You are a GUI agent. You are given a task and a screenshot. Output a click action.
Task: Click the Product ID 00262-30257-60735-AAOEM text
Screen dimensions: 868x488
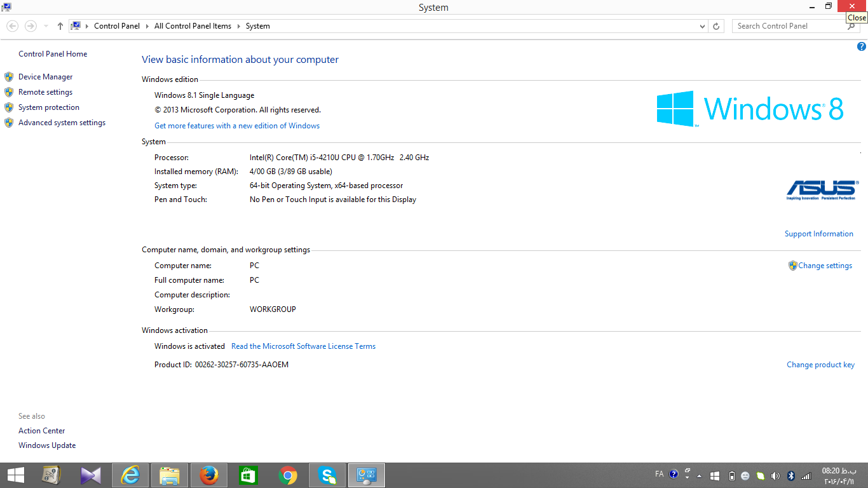tap(241, 365)
